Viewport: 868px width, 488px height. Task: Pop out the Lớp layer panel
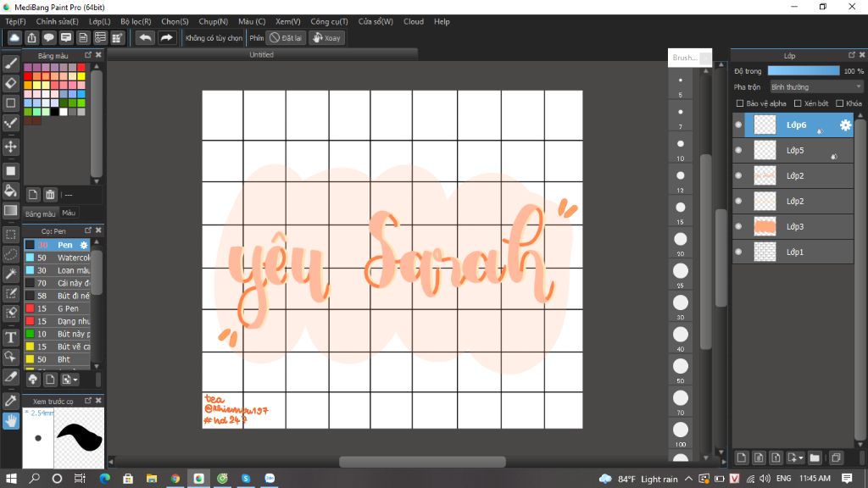pos(851,55)
